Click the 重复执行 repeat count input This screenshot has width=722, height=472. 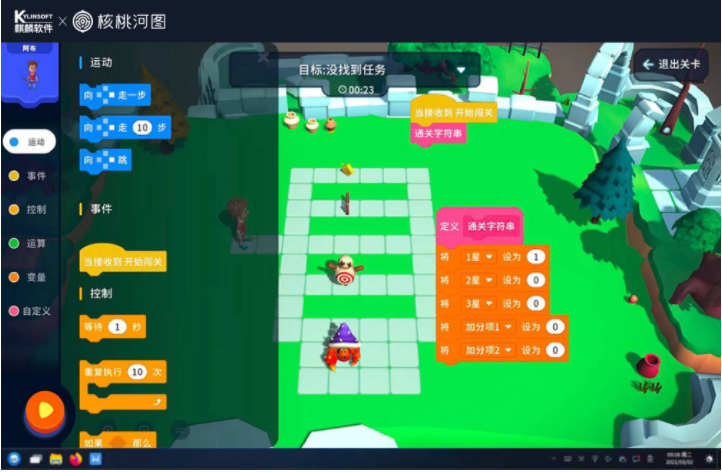click(137, 371)
